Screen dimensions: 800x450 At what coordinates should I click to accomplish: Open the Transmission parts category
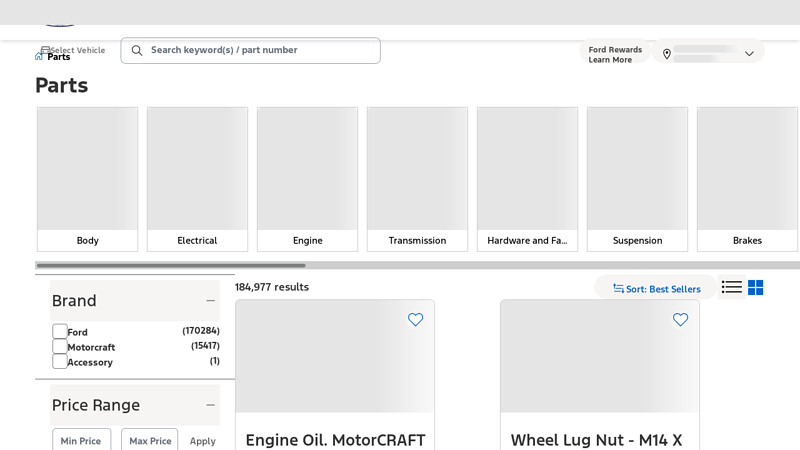click(417, 179)
